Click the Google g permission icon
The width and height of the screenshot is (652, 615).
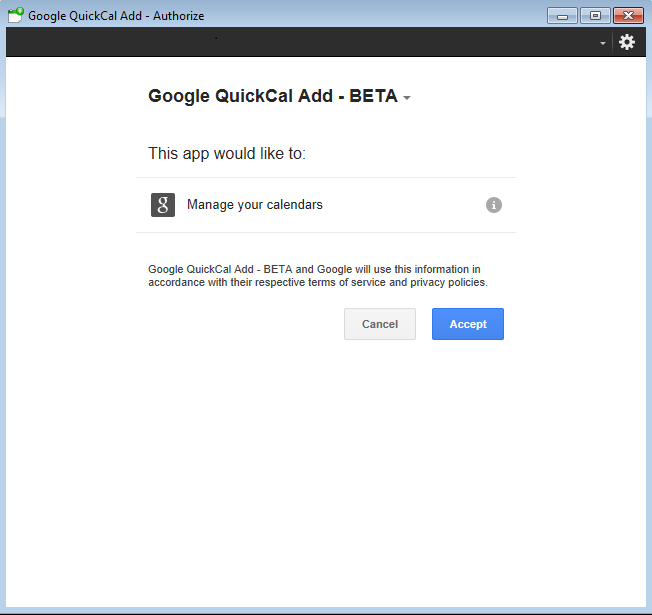click(163, 205)
